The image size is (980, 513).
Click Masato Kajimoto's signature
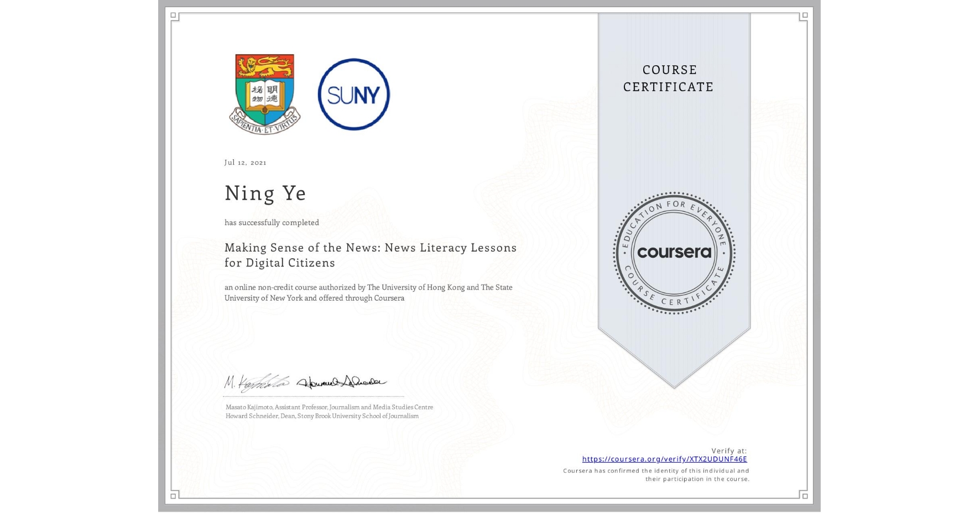(x=256, y=380)
